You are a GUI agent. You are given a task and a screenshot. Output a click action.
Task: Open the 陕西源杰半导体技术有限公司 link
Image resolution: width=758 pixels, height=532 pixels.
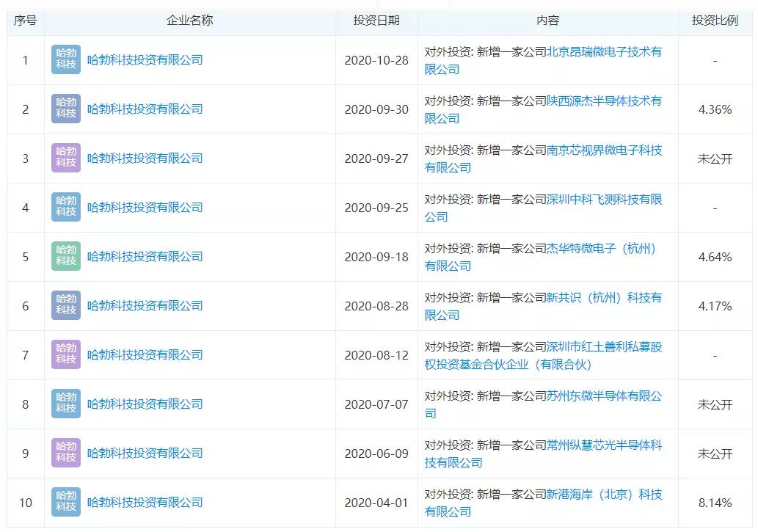click(x=604, y=101)
